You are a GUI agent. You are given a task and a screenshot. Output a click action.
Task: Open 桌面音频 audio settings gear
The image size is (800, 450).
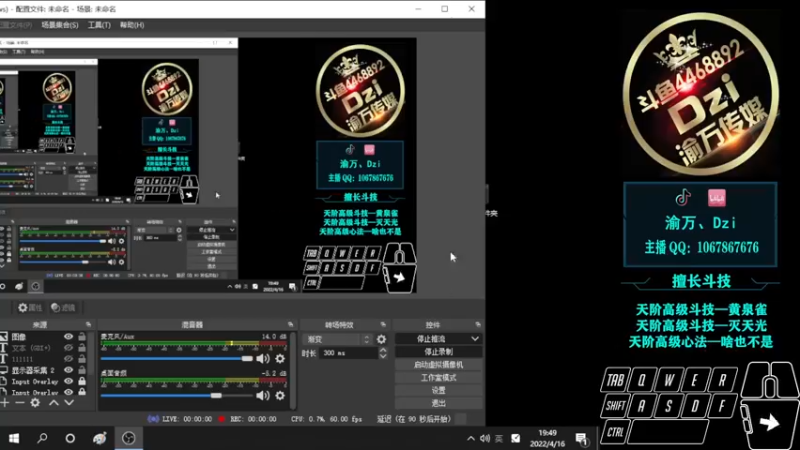pyautogui.click(x=280, y=395)
